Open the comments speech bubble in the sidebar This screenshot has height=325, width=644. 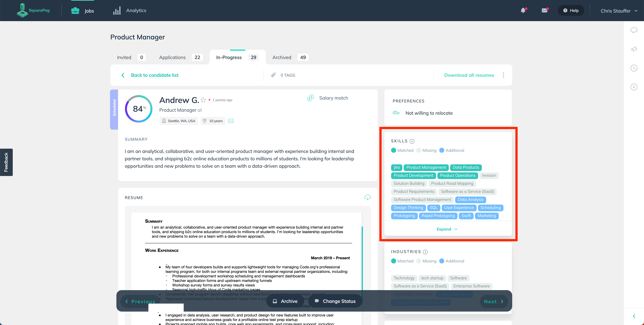tap(634, 30)
